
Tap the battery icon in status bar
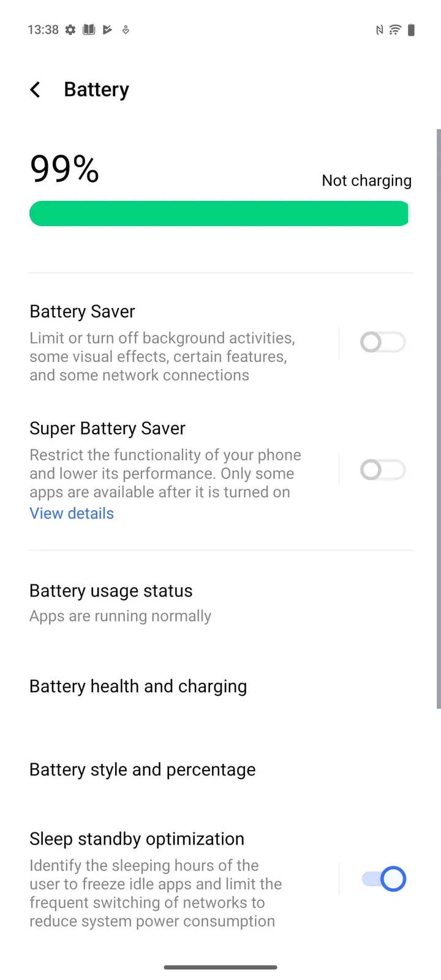pos(411,29)
